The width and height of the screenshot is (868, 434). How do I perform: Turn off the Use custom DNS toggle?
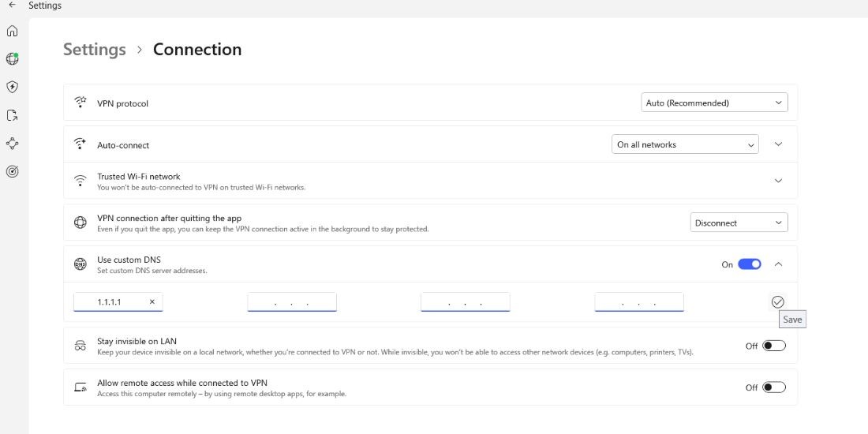(x=750, y=264)
